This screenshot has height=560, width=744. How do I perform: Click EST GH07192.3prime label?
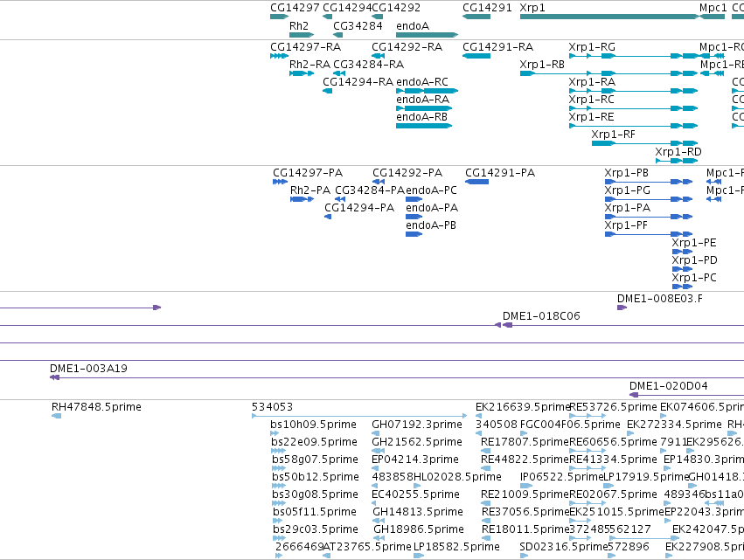(417, 425)
